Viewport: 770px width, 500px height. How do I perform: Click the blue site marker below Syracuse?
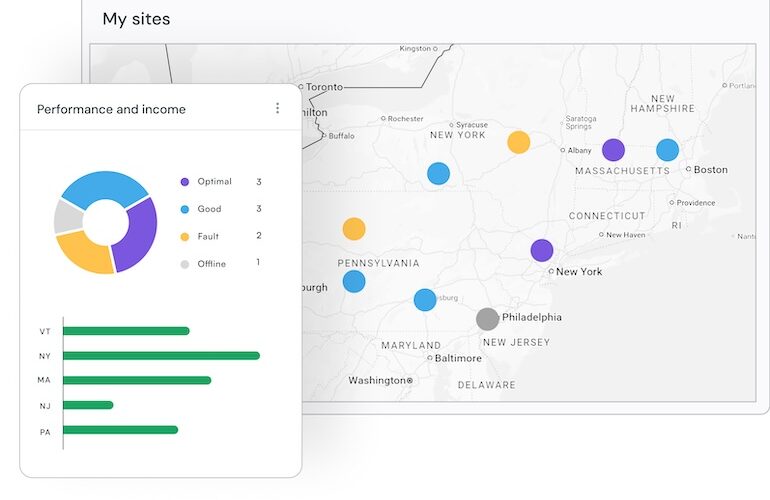tap(439, 173)
